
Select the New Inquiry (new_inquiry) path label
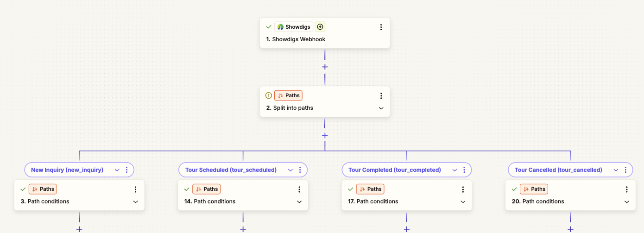click(67, 170)
